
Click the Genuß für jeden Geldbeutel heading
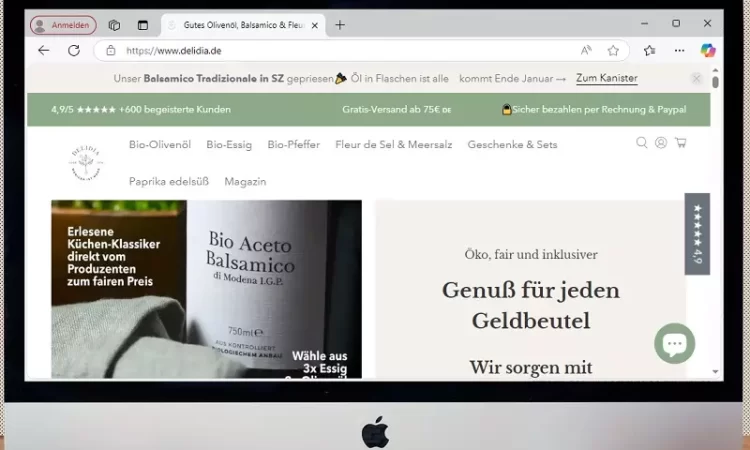530,306
